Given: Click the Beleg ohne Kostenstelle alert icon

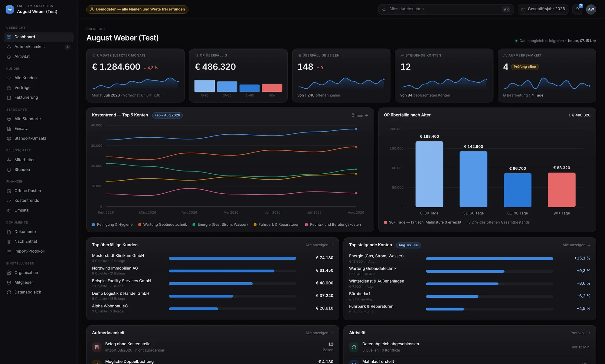Looking at the screenshot, I should (x=97, y=347).
